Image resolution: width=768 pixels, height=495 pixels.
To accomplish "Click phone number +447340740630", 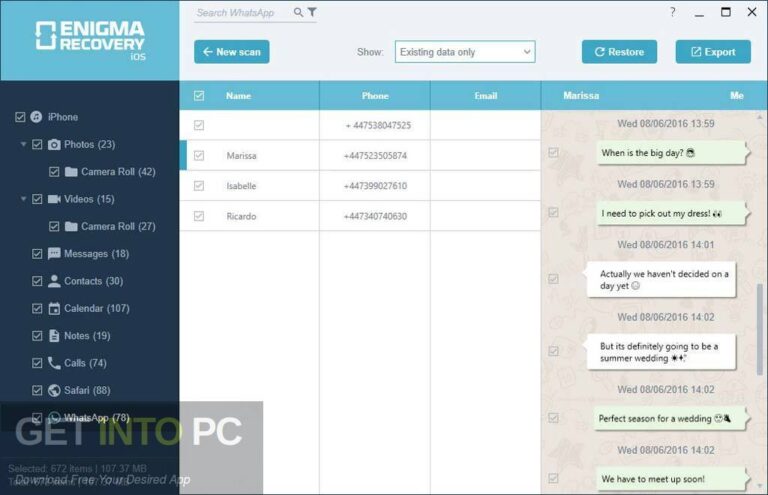I will pos(375,216).
